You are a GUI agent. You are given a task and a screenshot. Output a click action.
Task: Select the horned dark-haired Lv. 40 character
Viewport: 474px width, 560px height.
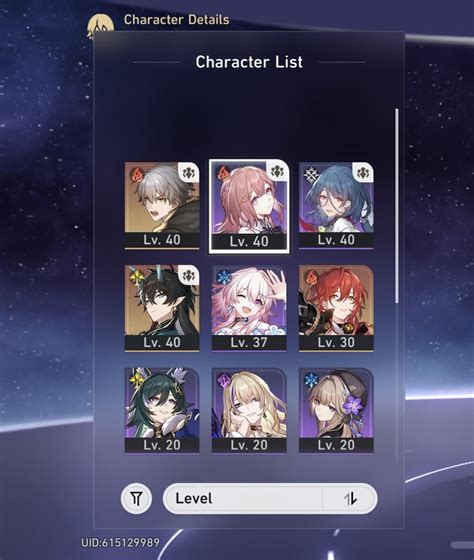pos(162,308)
